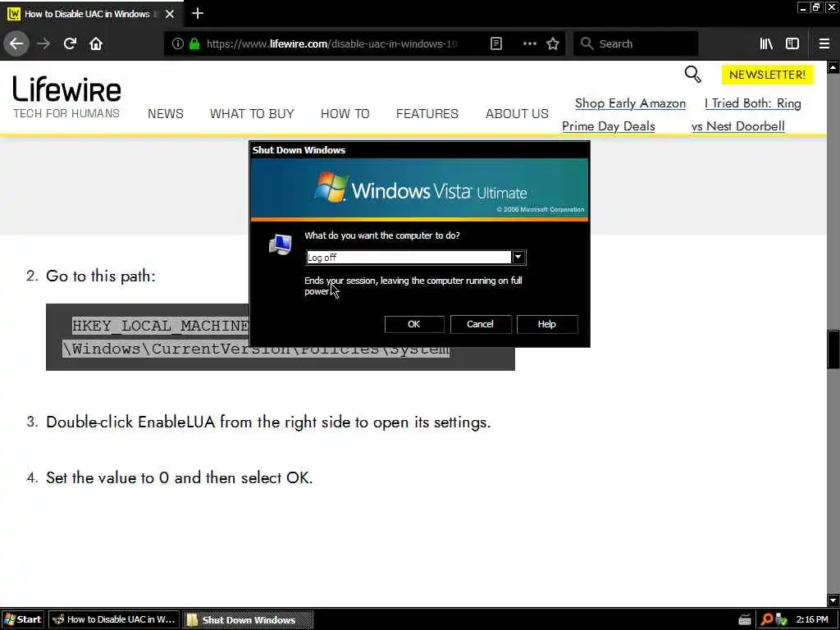Bookmark this page with the star icon
840x630 pixels.
click(553, 44)
